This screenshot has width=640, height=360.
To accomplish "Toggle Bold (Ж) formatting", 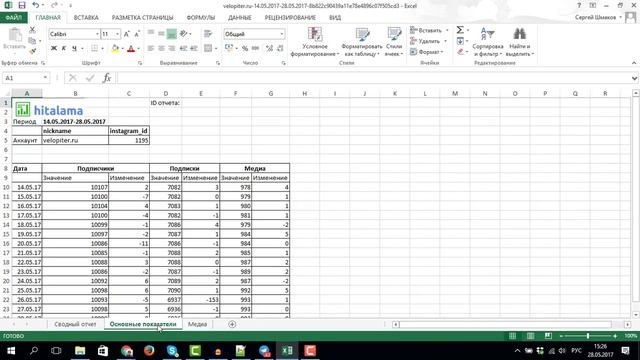I will pos(53,48).
